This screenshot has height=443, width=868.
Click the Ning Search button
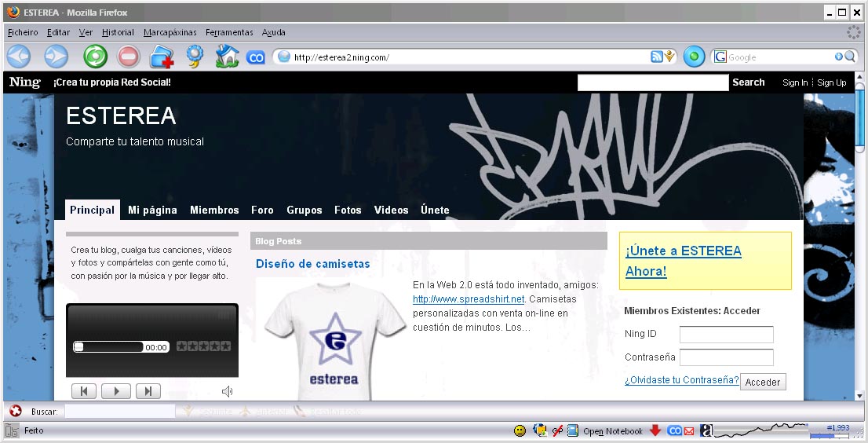point(749,82)
